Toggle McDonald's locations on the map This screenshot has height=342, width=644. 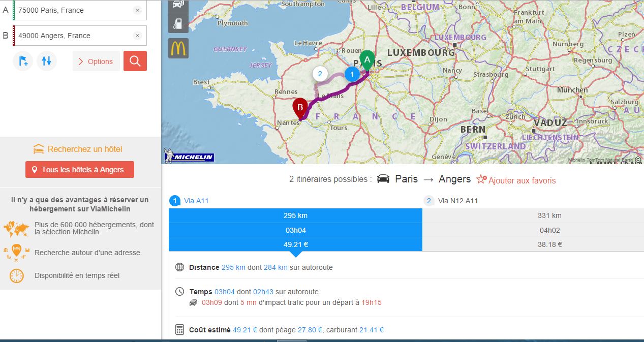pos(178,48)
